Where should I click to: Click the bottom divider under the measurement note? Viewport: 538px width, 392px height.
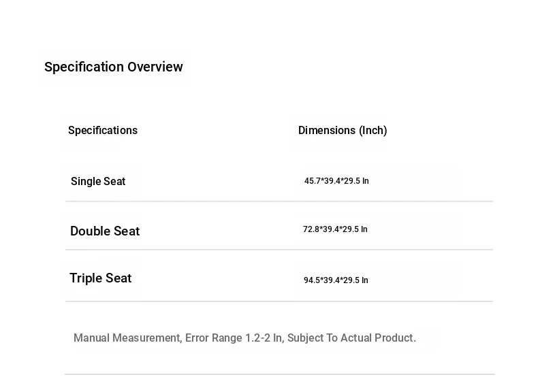tap(279, 374)
